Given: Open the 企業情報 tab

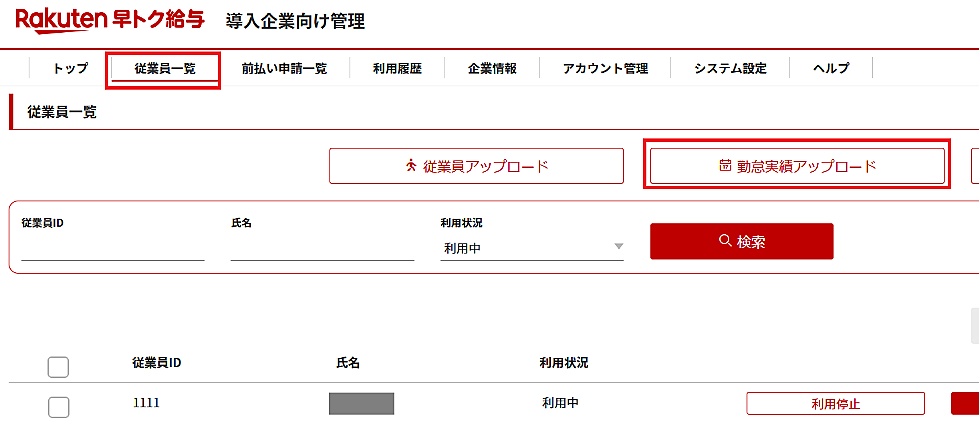Looking at the screenshot, I should (x=492, y=68).
